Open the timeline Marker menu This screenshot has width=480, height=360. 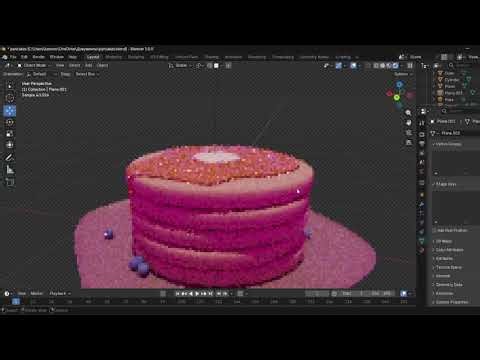coord(37,293)
